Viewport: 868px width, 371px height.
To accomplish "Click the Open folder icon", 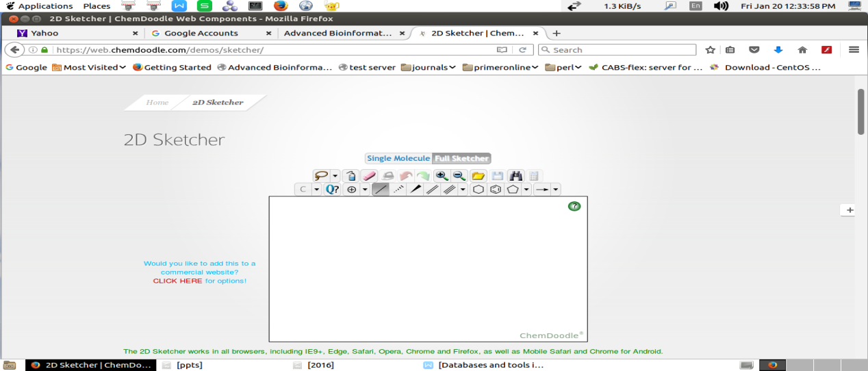I will 478,176.
